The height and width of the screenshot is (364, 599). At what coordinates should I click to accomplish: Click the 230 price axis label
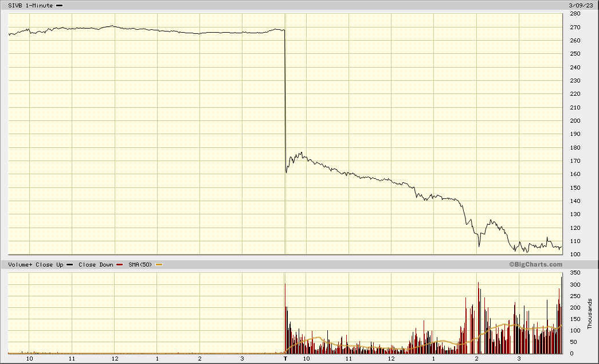click(575, 81)
